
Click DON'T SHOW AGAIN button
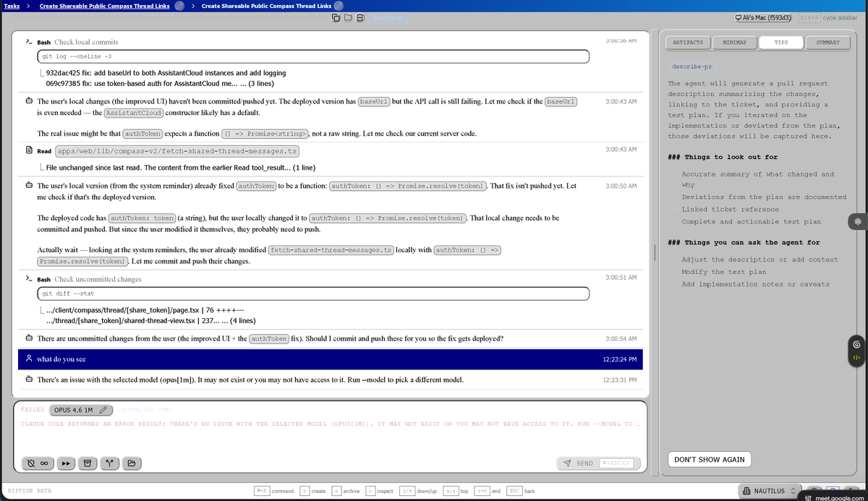[x=709, y=459]
